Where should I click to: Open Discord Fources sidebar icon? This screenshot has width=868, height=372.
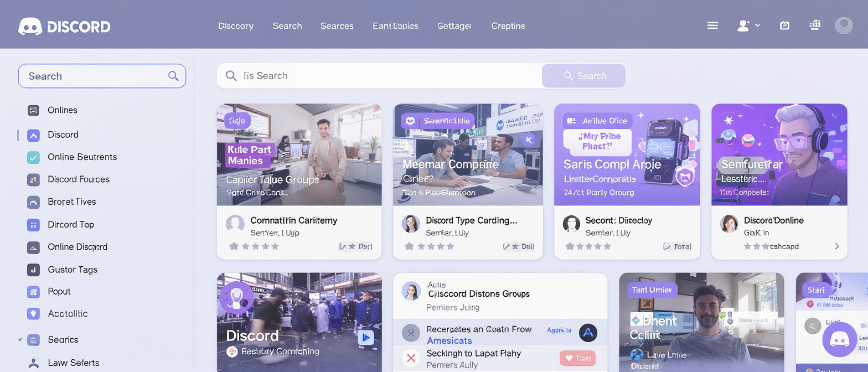click(33, 179)
